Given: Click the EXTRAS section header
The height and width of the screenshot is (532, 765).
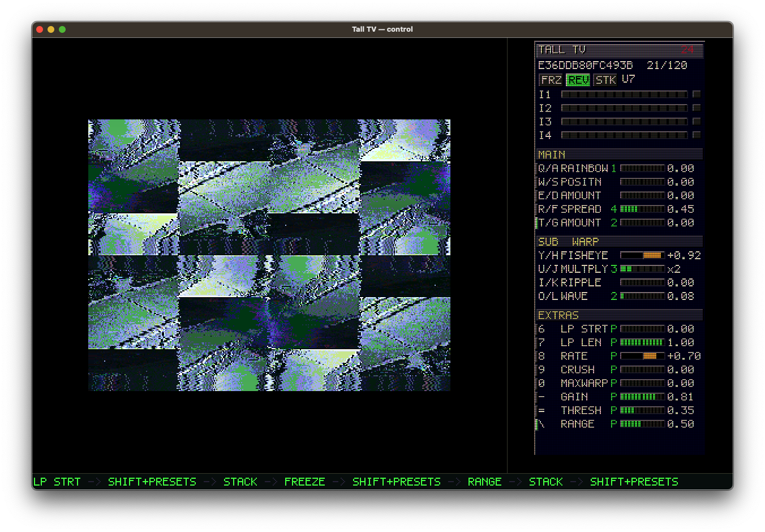Looking at the screenshot, I should 619,315.
